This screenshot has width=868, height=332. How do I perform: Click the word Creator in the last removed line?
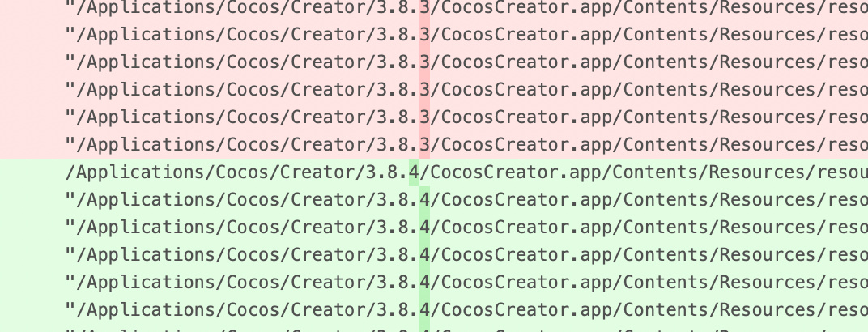click(x=328, y=144)
